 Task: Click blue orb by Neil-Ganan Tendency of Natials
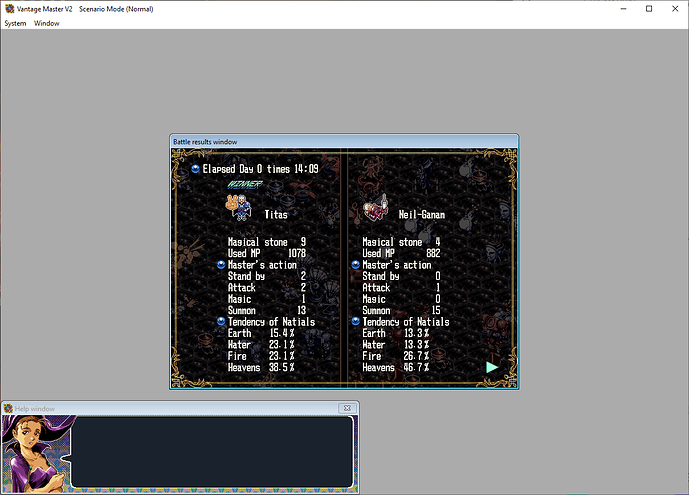pos(355,322)
